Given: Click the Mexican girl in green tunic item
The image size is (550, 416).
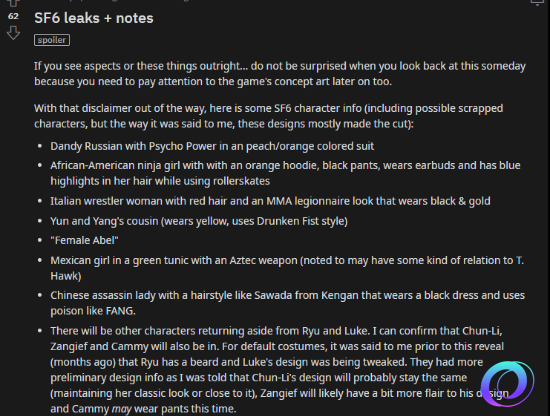Looking at the screenshot, I should 287,268.
